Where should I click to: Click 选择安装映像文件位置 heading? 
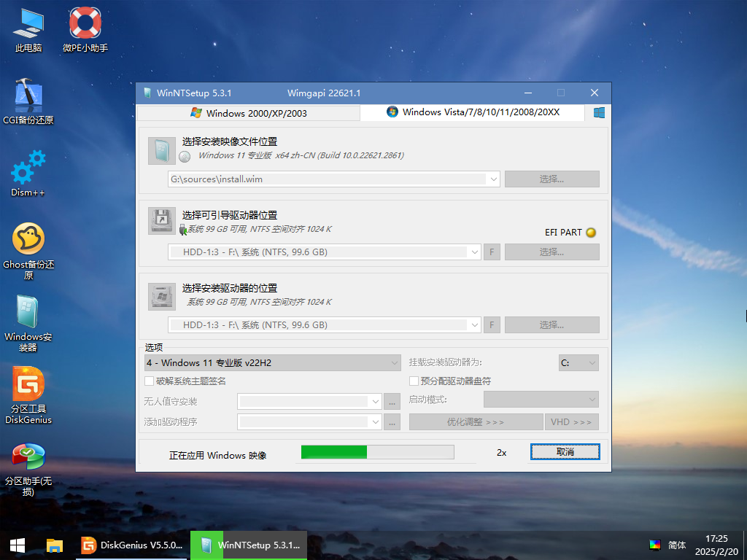click(x=230, y=141)
